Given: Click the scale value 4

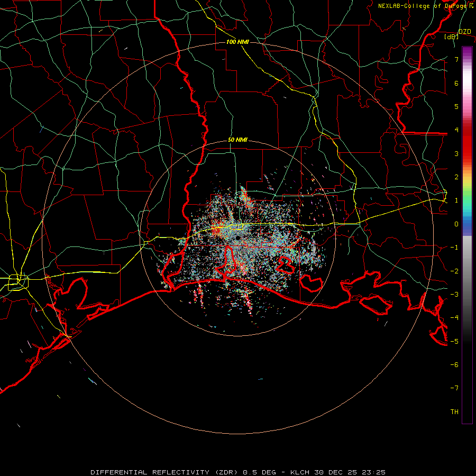Looking at the screenshot, I should (x=456, y=130).
